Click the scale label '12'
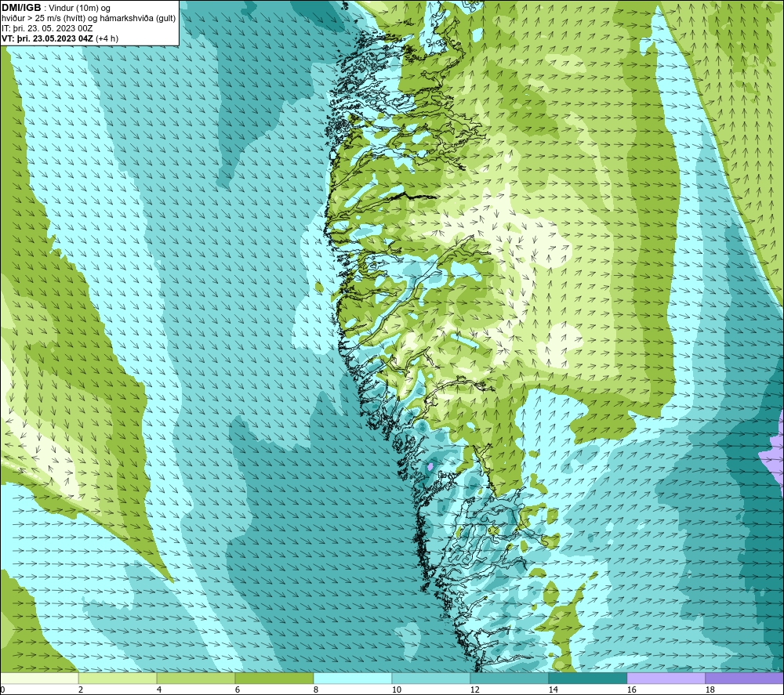The width and height of the screenshot is (784, 695). tap(474, 690)
